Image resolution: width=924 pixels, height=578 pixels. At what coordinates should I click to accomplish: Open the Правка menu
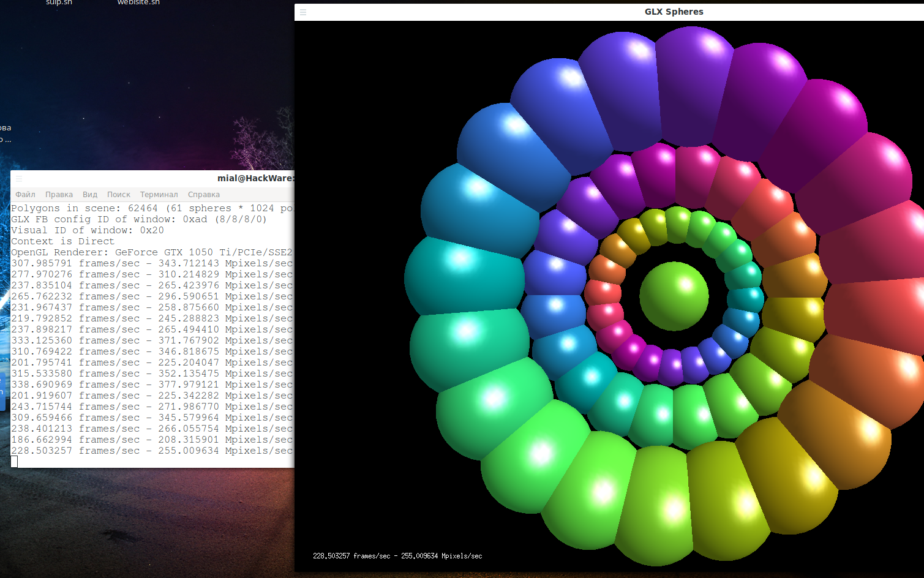59,195
